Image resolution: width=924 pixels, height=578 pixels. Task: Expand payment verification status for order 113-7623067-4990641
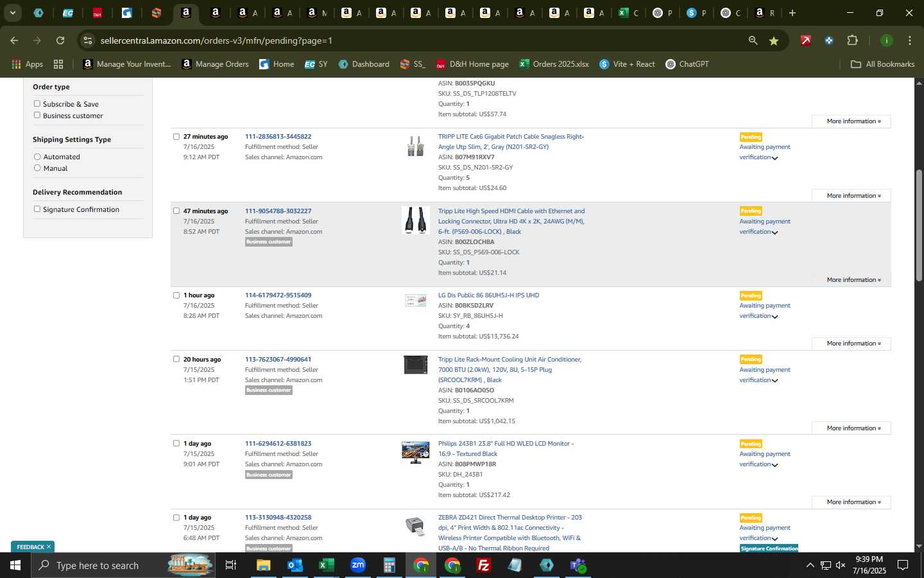click(x=774, y=381)
